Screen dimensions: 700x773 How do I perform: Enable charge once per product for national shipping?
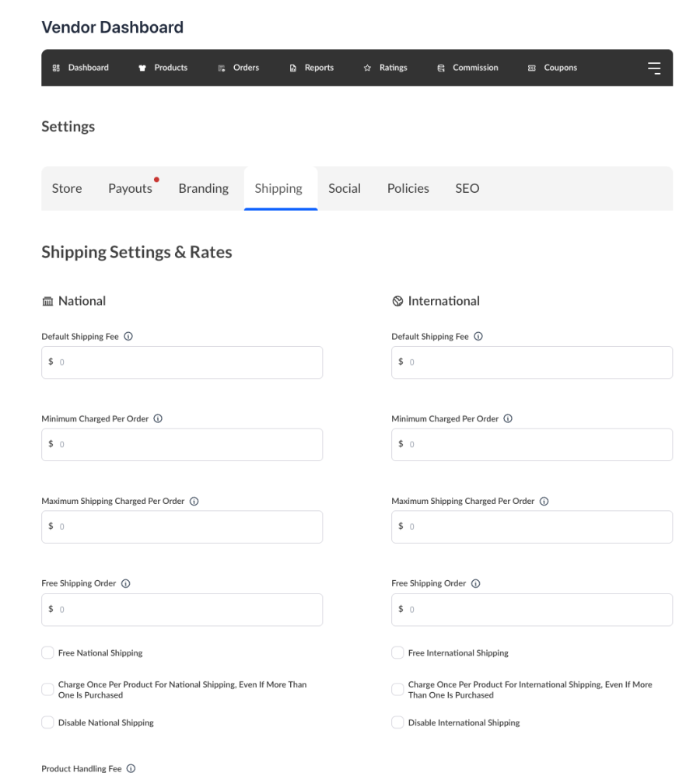pos(47,689)
